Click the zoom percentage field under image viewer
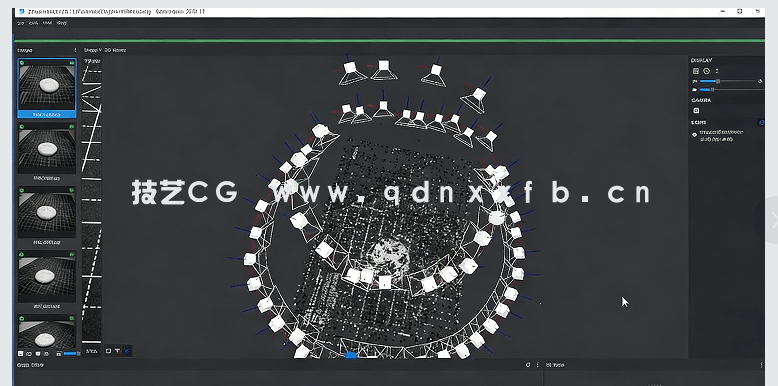The image size is (778, 386). (x=91, y=351)
